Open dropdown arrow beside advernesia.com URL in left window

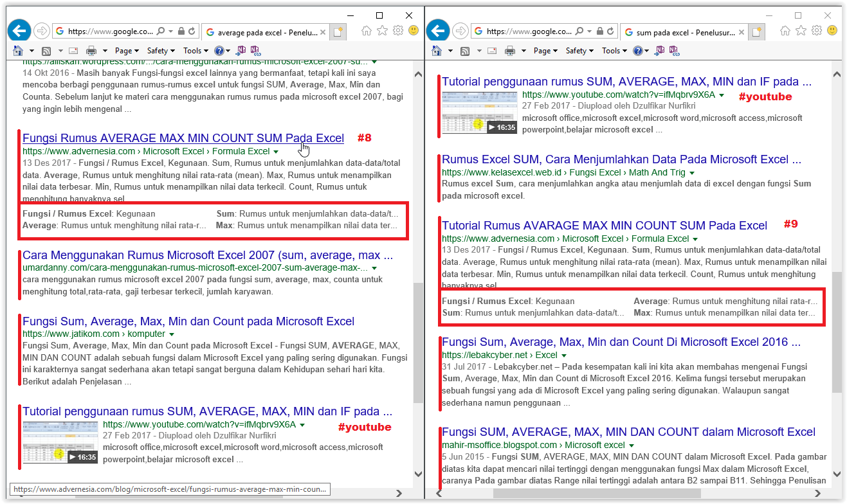277,152
